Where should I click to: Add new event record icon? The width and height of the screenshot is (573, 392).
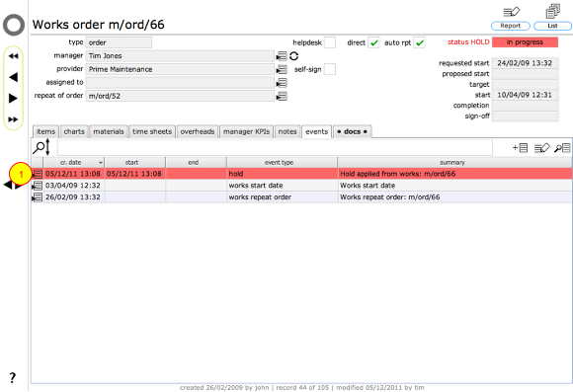[x=520, y=147]
